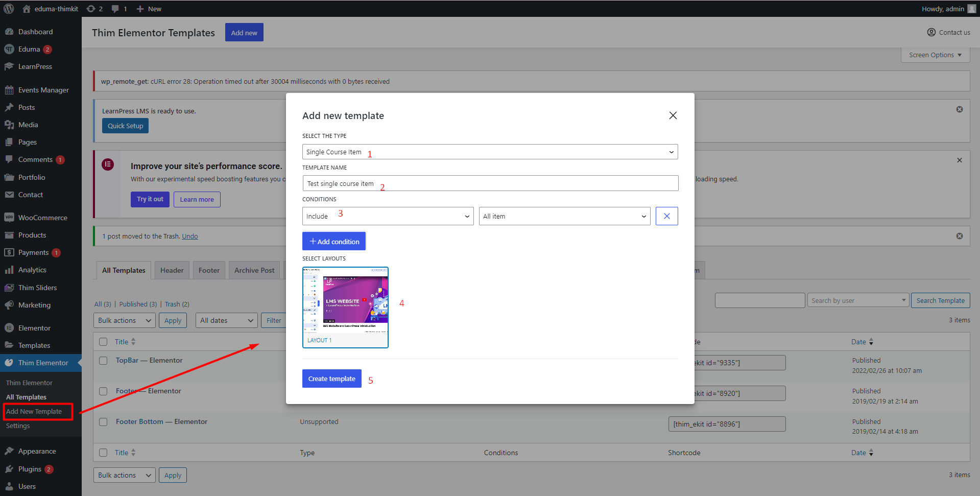Open Appearance brush icon in sidebar

[x=9, y=451]
